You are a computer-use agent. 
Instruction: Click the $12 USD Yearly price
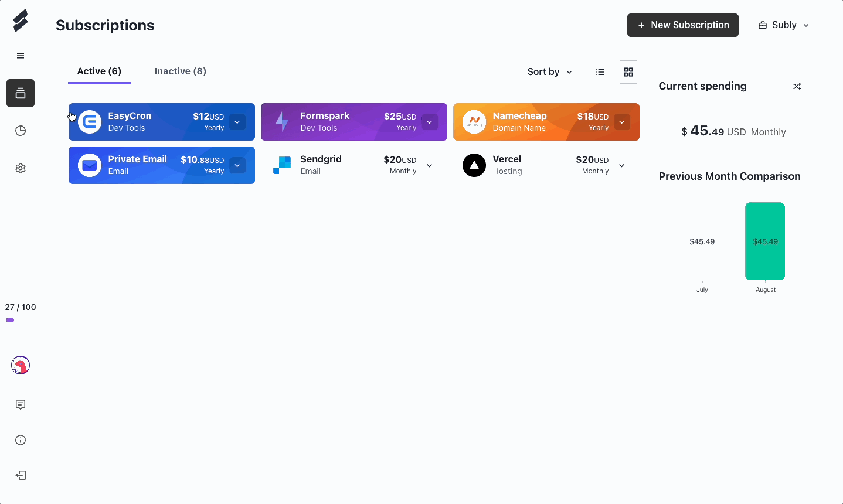209,122
